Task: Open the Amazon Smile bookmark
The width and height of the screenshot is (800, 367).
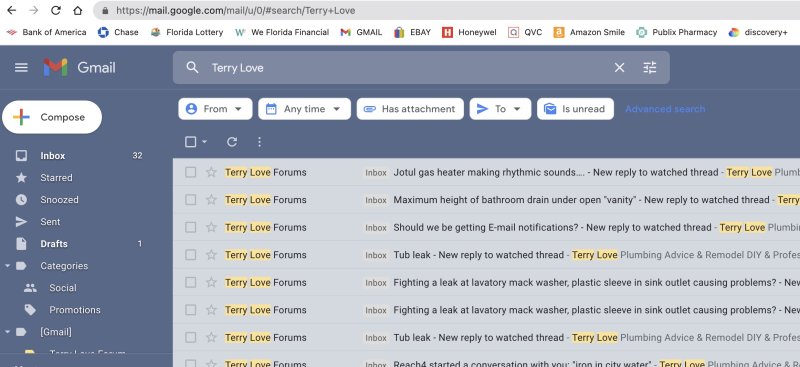Action: [x=589, y=32]
